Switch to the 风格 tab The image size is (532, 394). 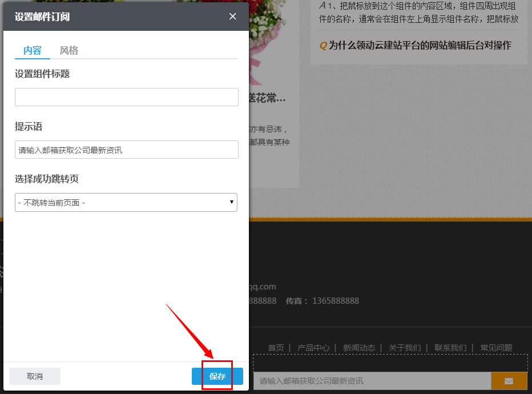pos(68,50)
